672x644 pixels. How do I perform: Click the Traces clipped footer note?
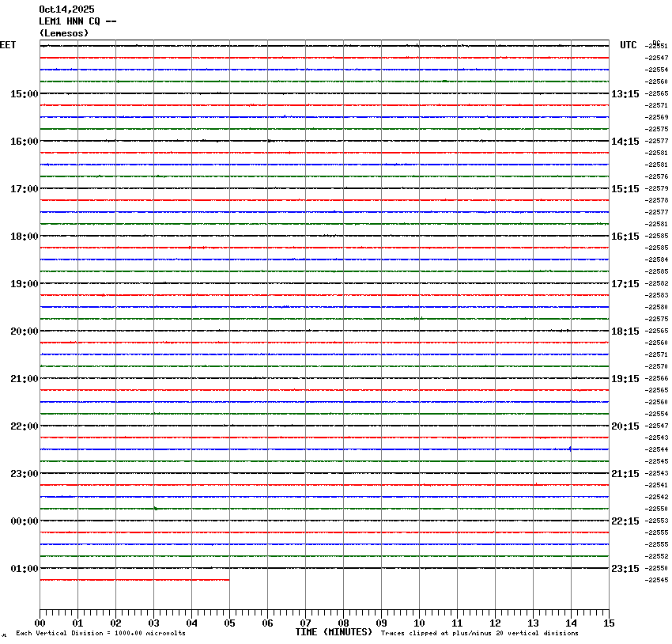coord(479,633)
